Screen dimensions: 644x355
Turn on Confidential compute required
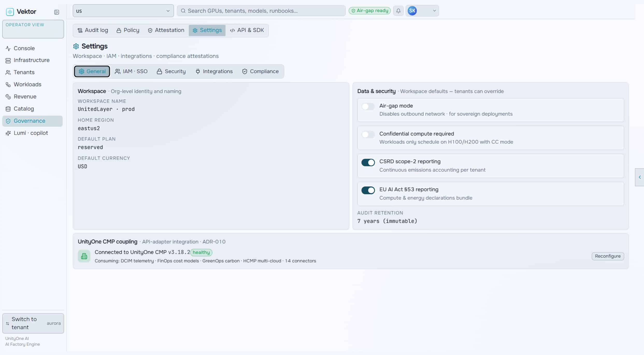(368, 134)
